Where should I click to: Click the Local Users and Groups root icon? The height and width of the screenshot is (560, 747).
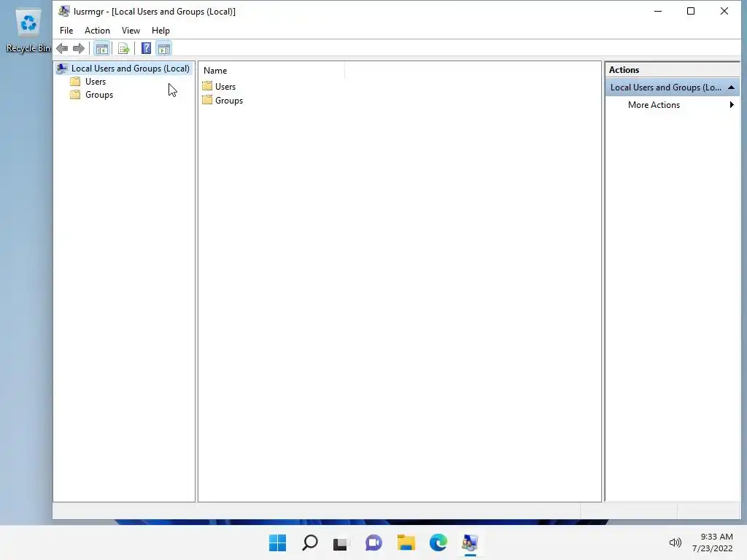pyautogui.click(x=62, y=69)
